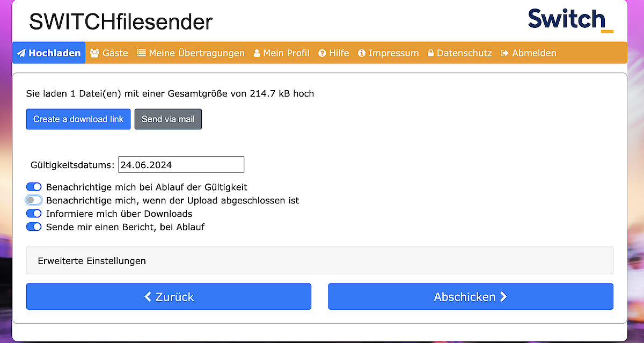The width and height of the screenshot is (644, 343).
Task: Turn off Informiere mich über Downloads toggle
Action: (34, 214)
